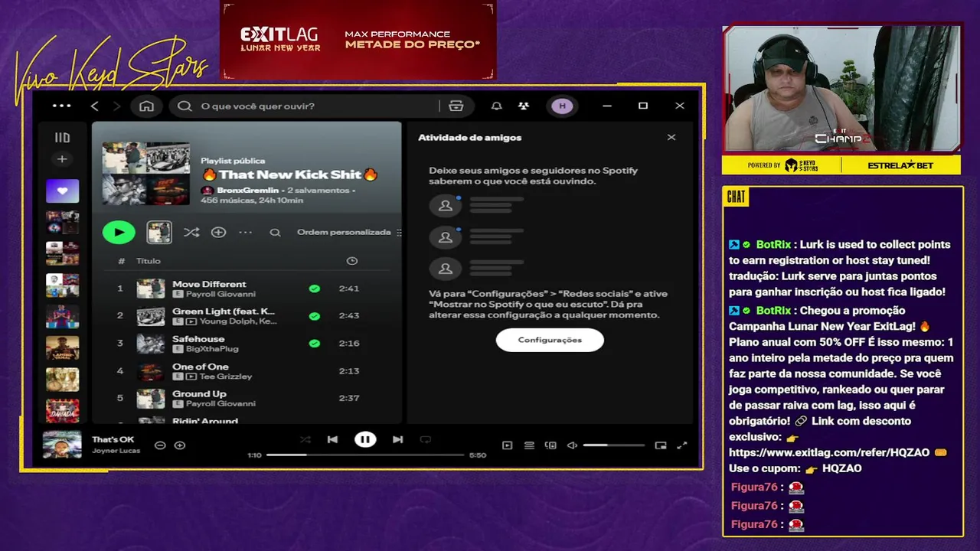Open the miniplayer icon

pyautogui.click(x=661, y=445)
